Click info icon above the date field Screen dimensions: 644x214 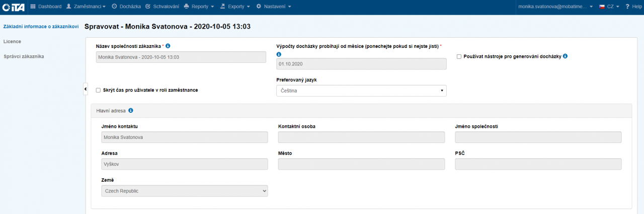(x=279, y=54)
